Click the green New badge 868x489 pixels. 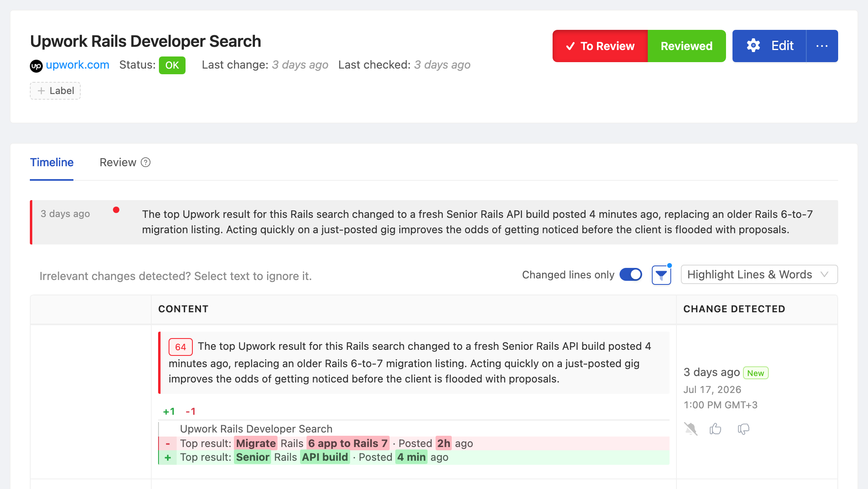[x=756, y=373]
